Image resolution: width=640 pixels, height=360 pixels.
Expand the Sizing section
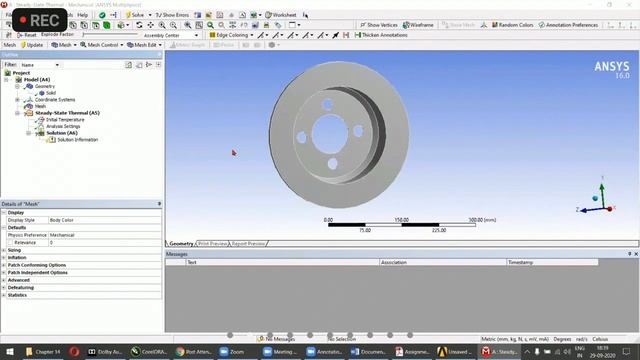point(4,250)
